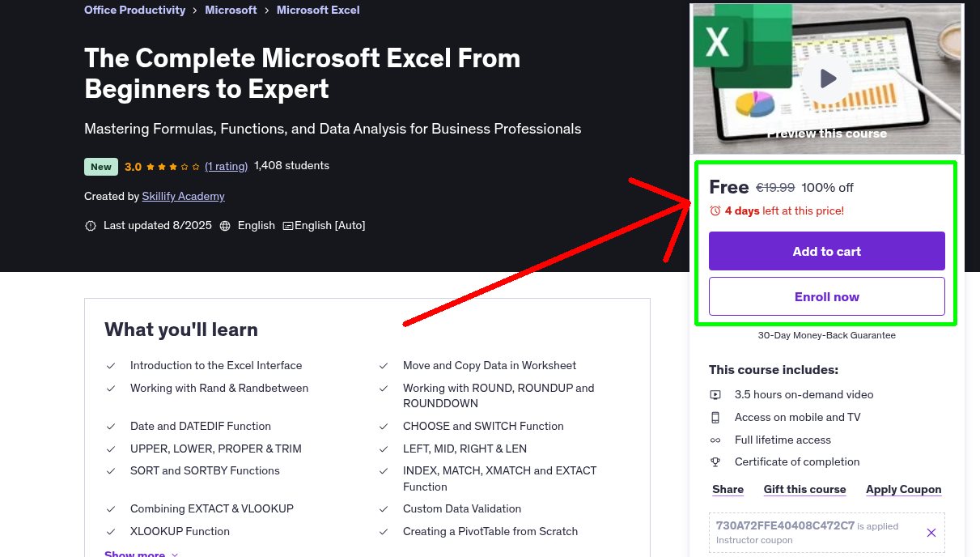The image size is (980, 557).
Task: Click the closed captions icon
Action: [287, 226]
